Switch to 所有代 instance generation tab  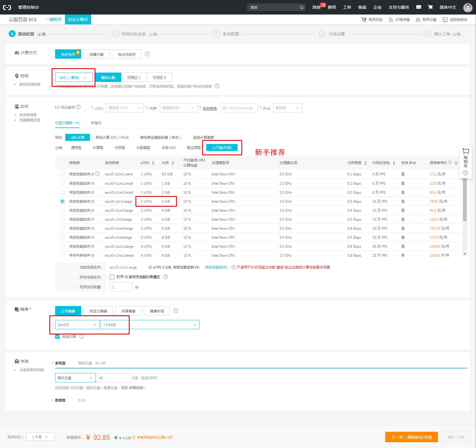pyautogui.click(x=96, y=123)
